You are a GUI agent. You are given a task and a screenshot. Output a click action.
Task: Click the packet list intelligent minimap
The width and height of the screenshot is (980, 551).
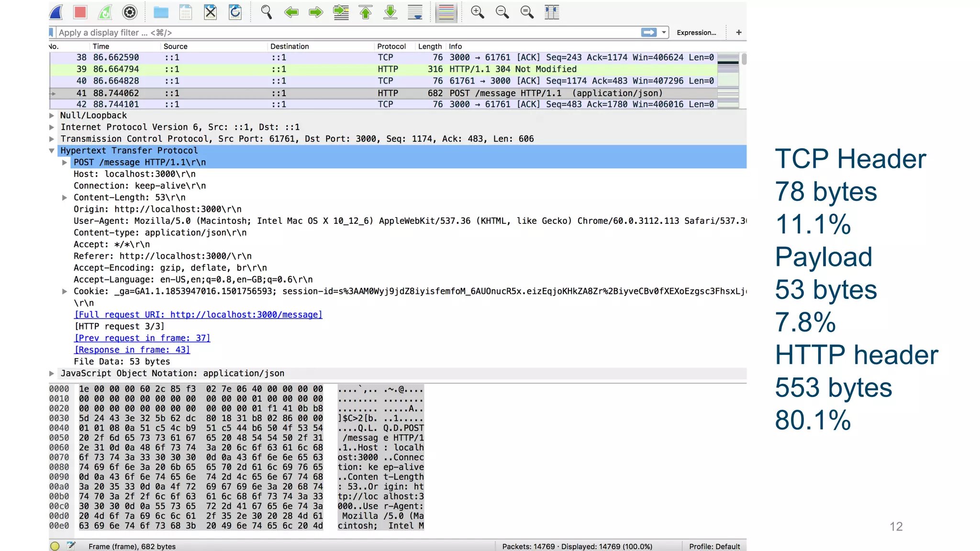tap(728, 80)
